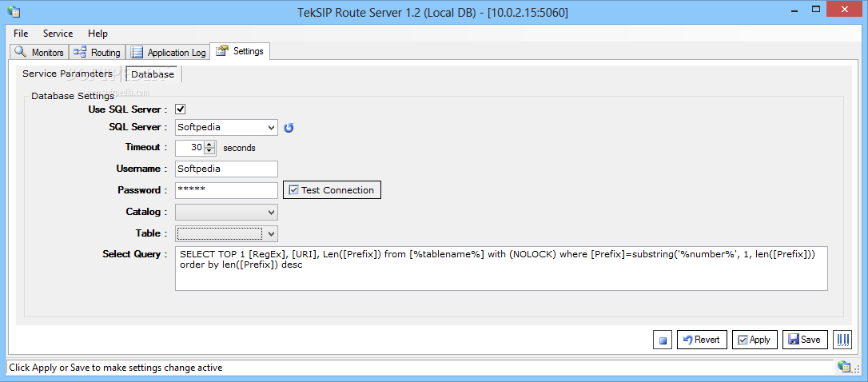868x382 pixels.
Task: Click the barcode icon button beside Save
Action: pyautogui.click(x=842, y=340)
